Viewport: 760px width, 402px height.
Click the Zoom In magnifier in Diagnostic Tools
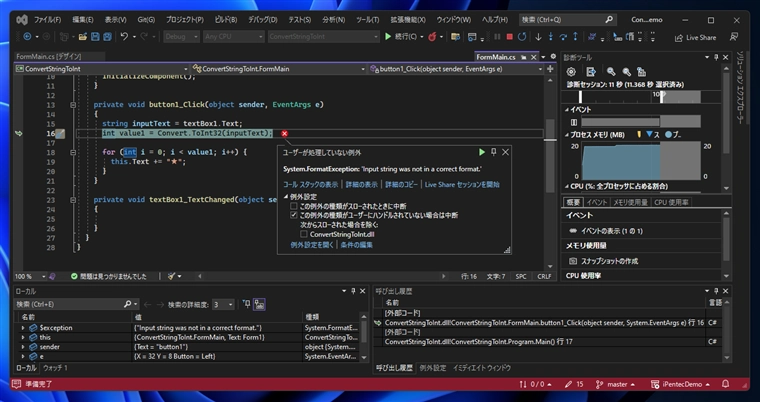tap(611, 72)
